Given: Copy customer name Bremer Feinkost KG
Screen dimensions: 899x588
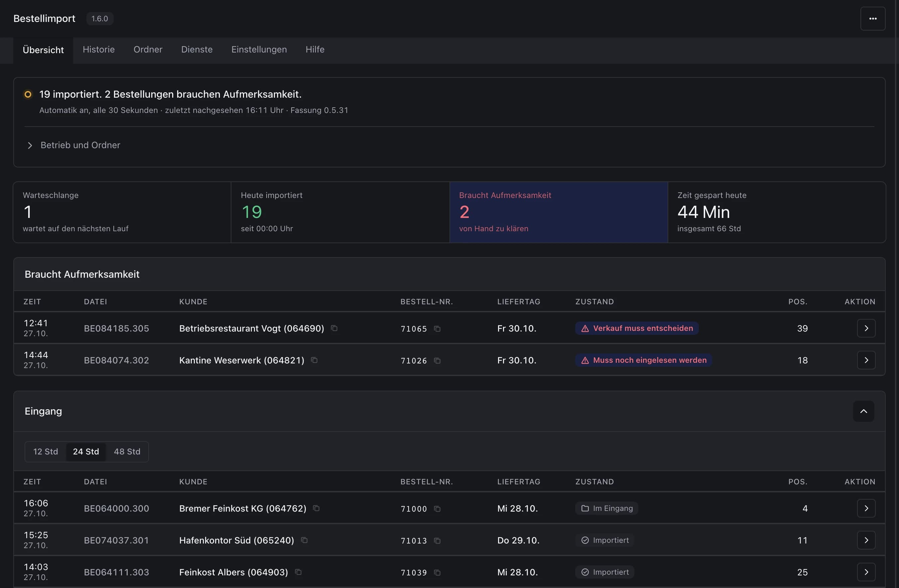Looking at the screenshot, I should pos(316,508).
